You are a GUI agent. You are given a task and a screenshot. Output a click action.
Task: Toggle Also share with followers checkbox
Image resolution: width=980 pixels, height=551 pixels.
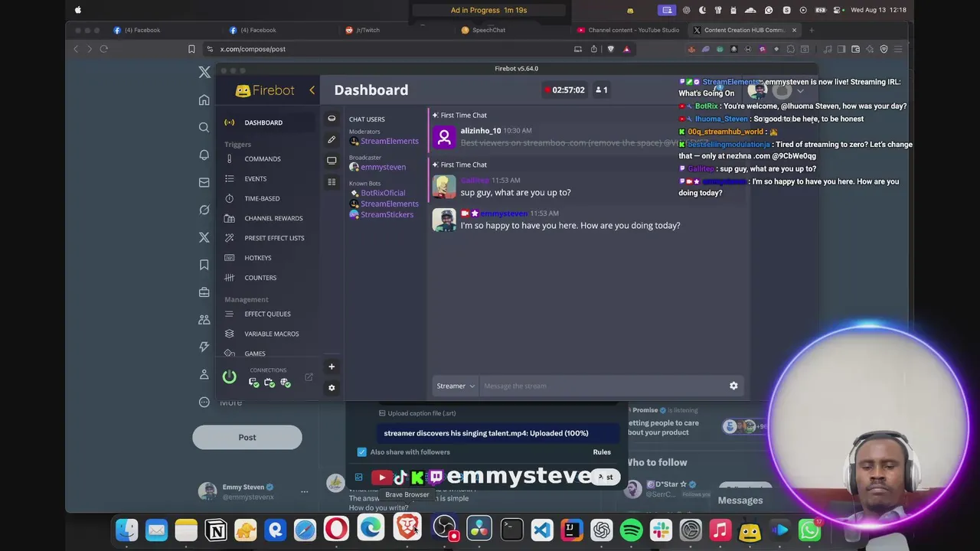(x=362, y=452)
